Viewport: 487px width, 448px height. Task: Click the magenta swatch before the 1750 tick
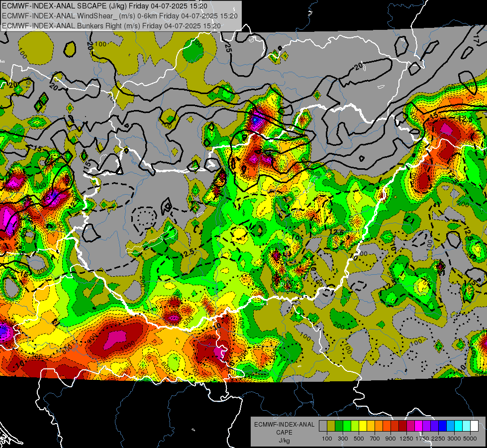pyautogui.click(x=419, y=426)
